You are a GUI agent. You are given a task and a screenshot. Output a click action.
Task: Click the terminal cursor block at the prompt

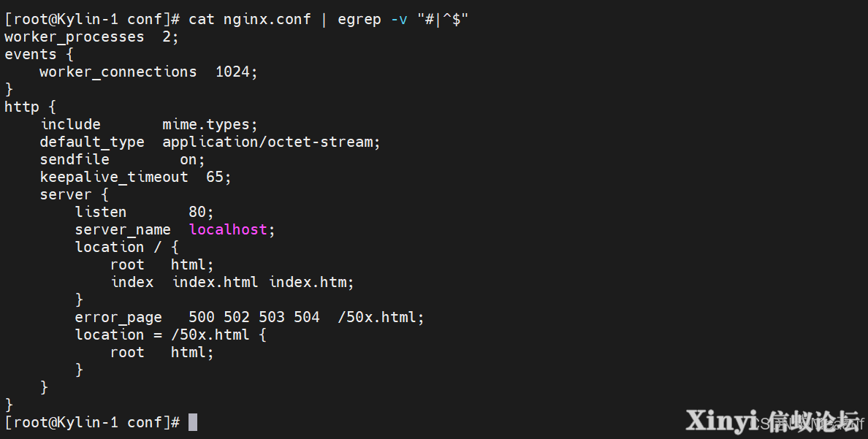tap(193, 422)
